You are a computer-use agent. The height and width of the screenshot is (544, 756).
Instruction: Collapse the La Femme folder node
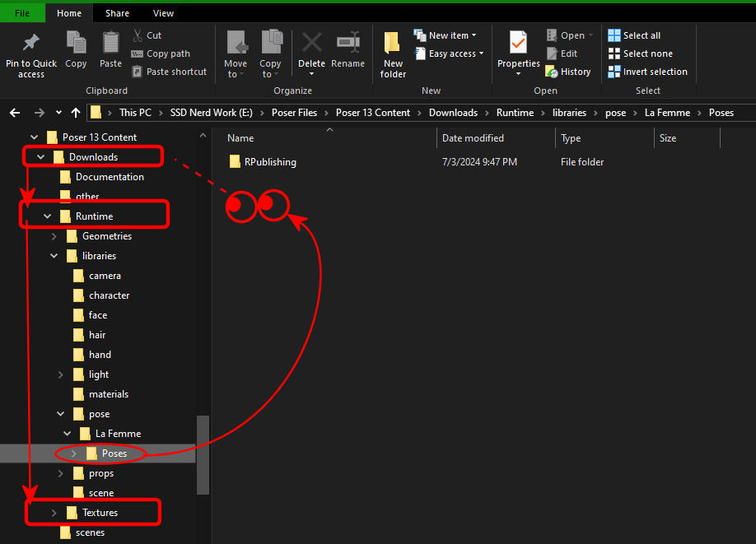coord(68,434)
